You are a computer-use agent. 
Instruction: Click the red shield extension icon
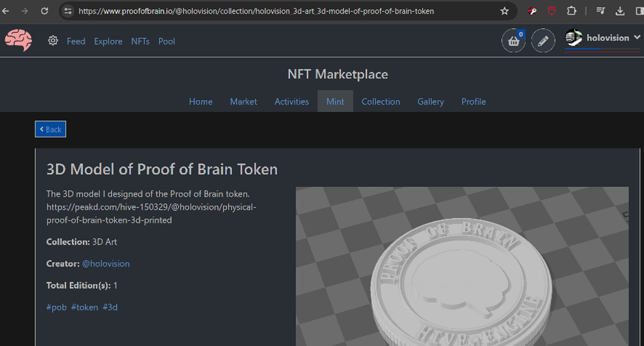point(552,11)
